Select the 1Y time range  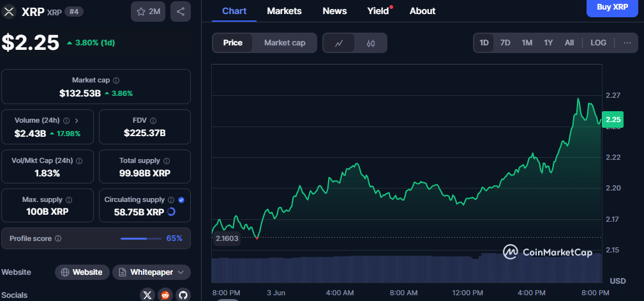[x=548, y=43]
